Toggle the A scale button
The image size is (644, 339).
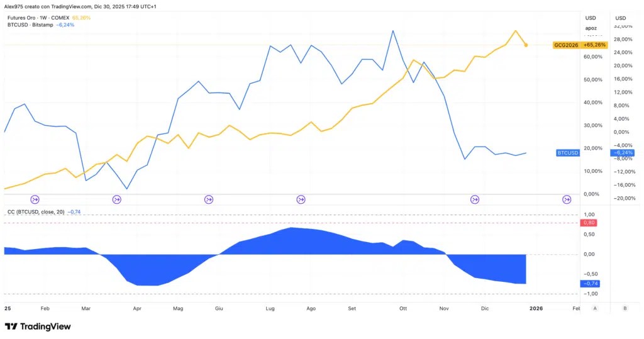(595, 308)
